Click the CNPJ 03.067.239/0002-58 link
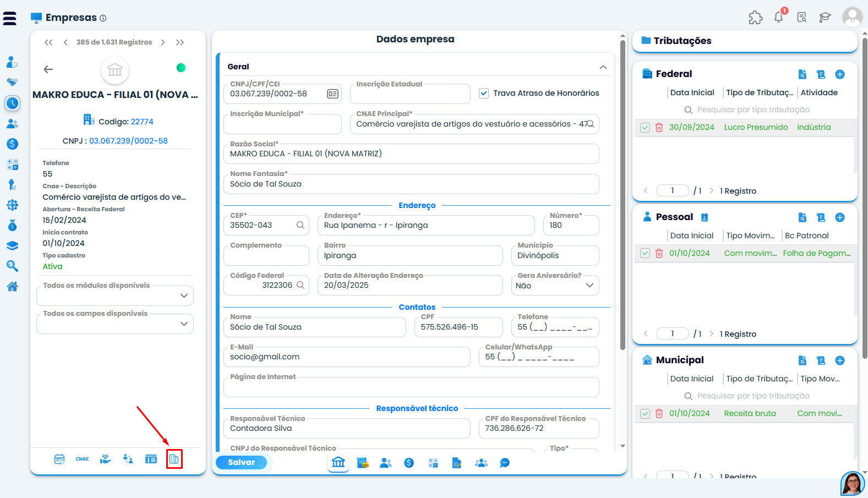The height and width of the screenshot is (498, 868). 129,141
